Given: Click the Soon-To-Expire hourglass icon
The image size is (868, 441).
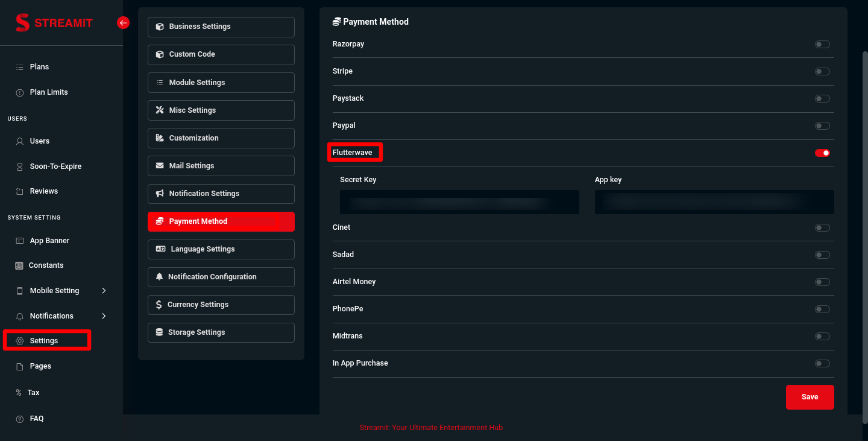Looking at the screenshot, I should click(19, 167).
